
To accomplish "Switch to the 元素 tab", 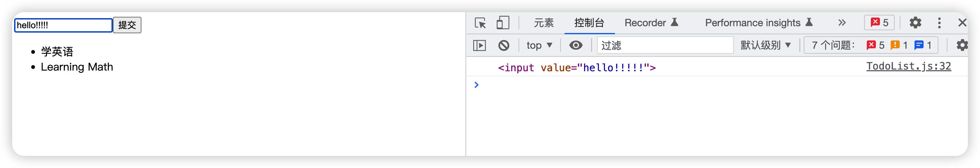I will point(544,23).
